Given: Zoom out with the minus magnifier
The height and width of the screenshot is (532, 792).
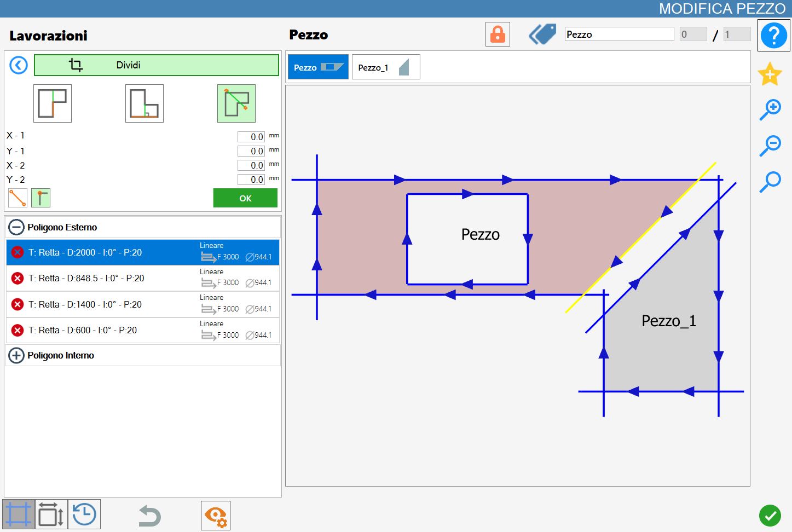Looking at the screenshot, I should [770, 146].
